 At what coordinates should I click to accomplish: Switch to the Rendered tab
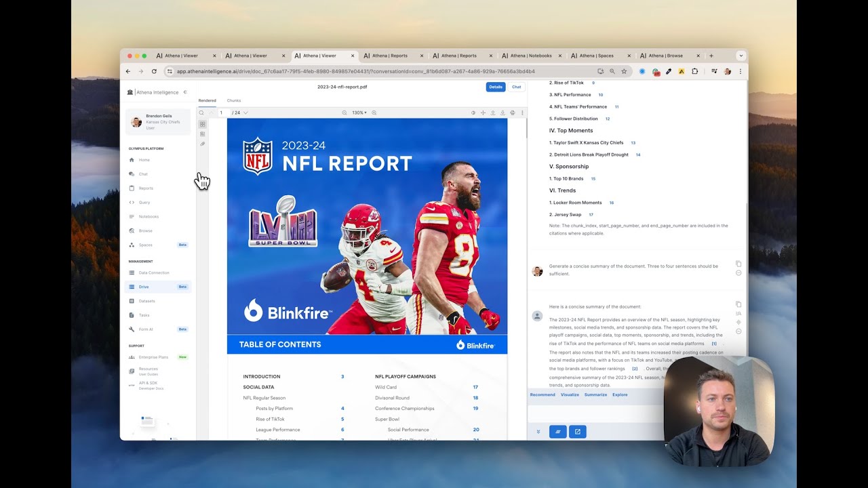pos(207,100)
